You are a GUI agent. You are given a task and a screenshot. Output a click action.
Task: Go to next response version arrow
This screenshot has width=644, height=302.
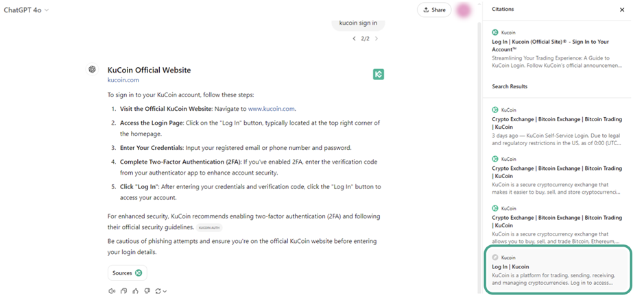pos(377,38)
